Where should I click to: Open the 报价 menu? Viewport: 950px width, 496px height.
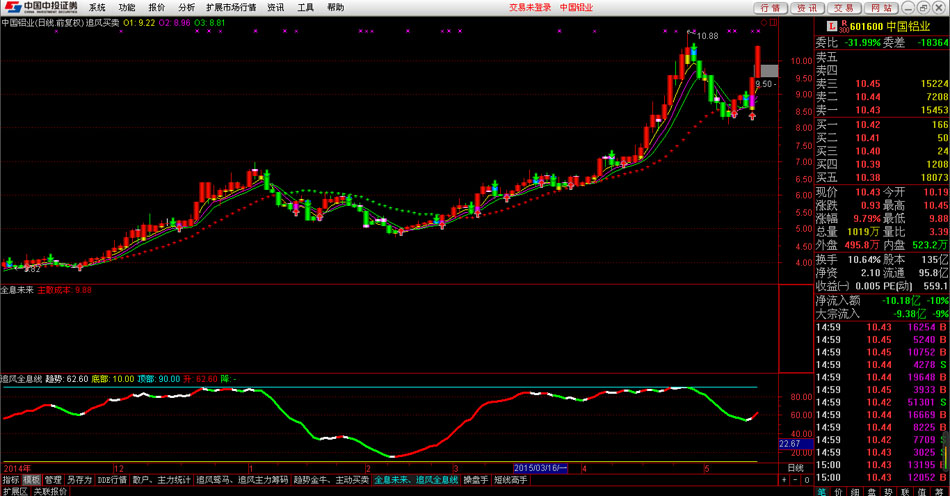point(156,7)
